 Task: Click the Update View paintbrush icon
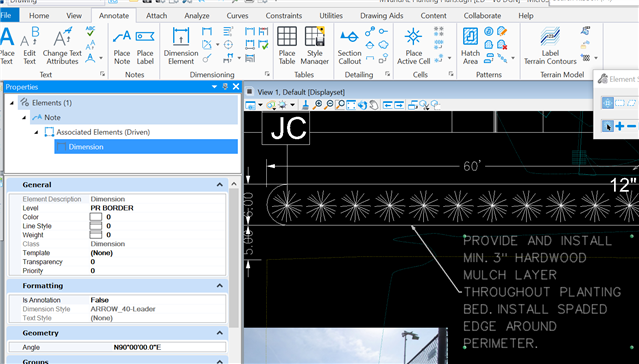point(305,105)
